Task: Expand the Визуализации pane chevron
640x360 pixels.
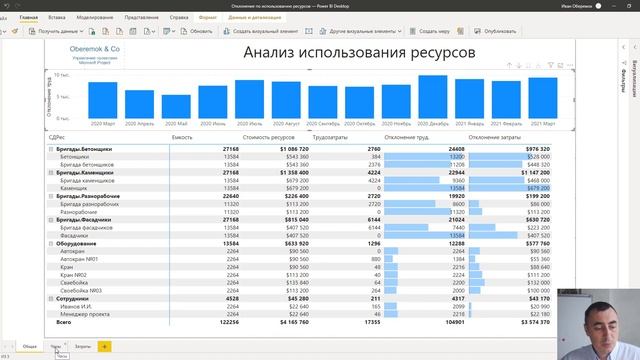Action: tap(635, 47)
